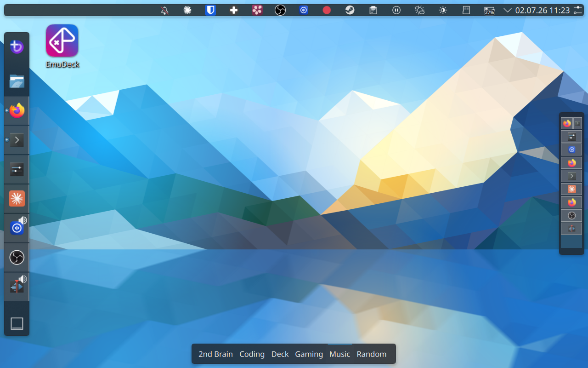This screenshot has width=588, height=368.
Task: Open the sliders settings app in dock
Action: point(17,169)
